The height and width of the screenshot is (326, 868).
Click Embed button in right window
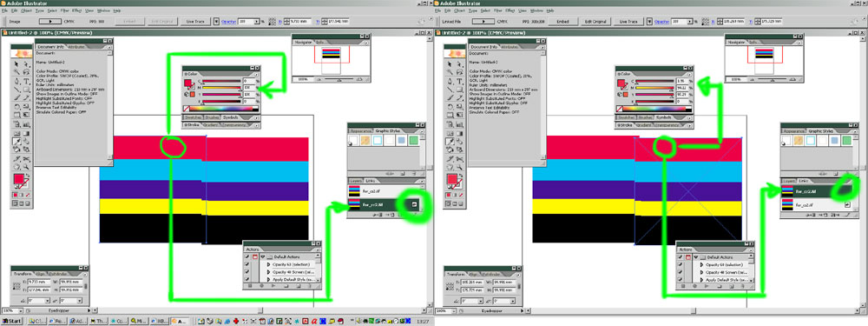click(562, 22)
